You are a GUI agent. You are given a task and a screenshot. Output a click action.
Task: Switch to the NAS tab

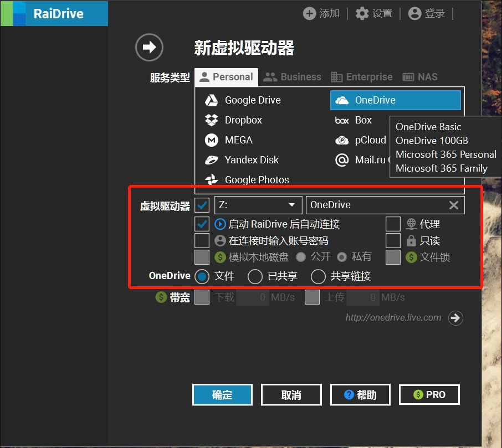coord(420,77)
